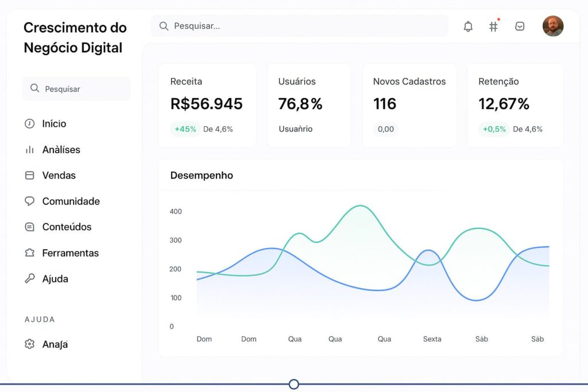Select the Novos Cadastros stat card

[409, 106]
